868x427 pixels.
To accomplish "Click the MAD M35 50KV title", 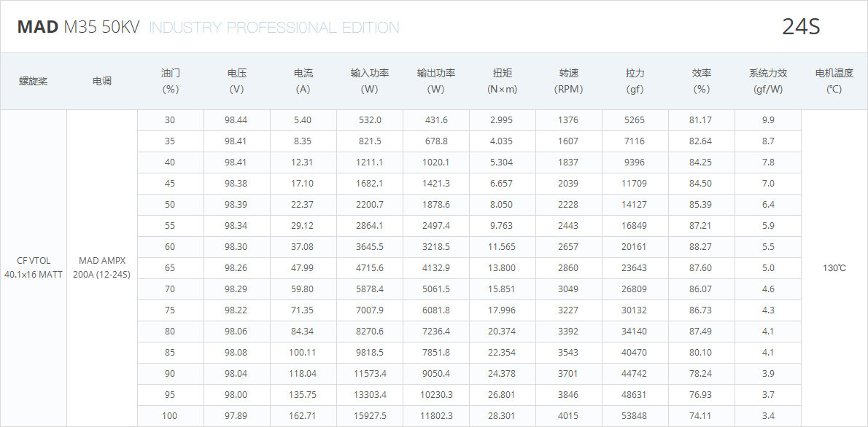I will pyautogui.click(x=79, y=27).
